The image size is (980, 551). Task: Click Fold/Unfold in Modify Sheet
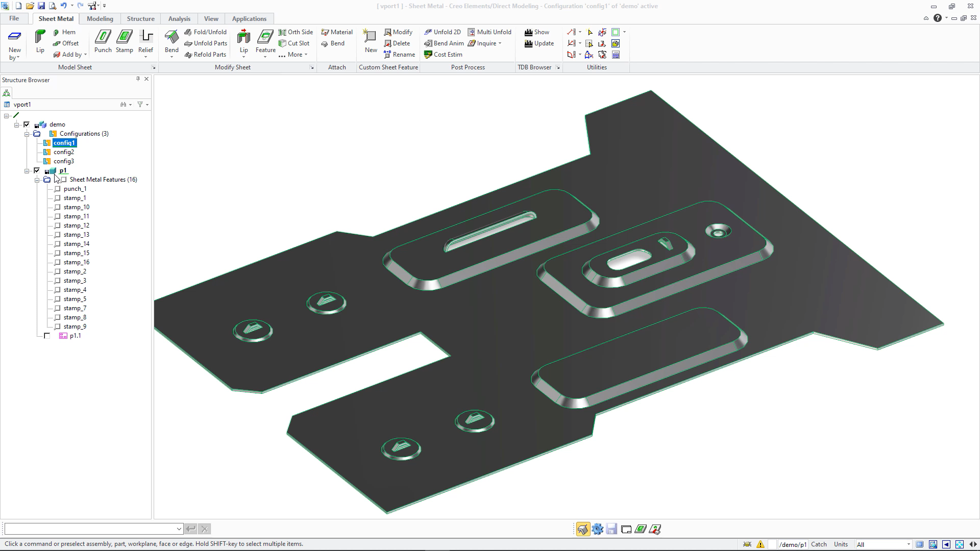coord(205,32)
